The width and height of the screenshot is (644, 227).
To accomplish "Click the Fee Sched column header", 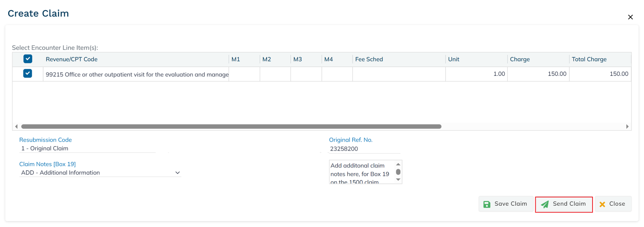I will pyautogui.click(x=369, y=59).
